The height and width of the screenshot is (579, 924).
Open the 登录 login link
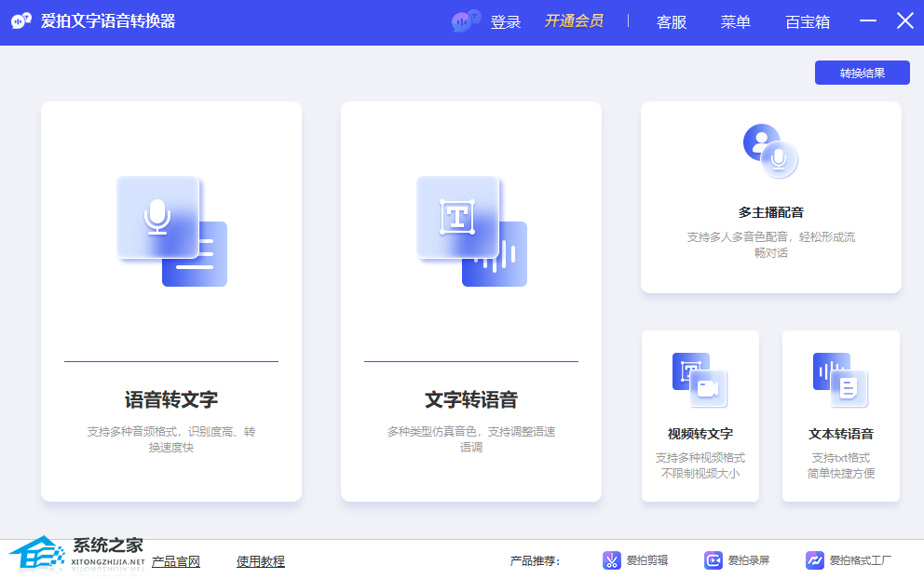(x=506, y=22)
